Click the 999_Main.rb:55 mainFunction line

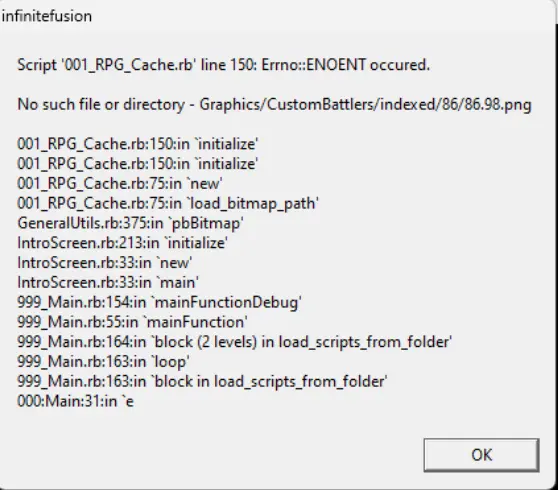click(x=132, y=322)
